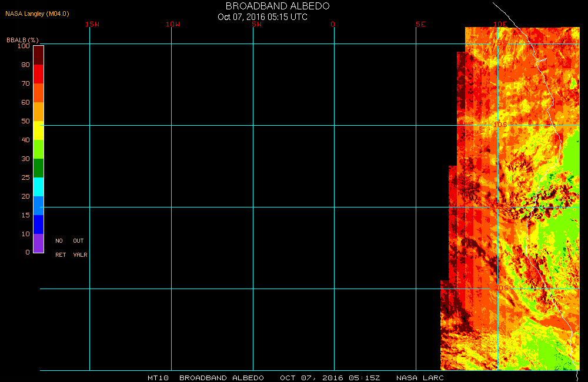Screen dimensions: 588x382
Task: Click the NO RET legend text
Action: pyautogui.click(x=59, y=247)
